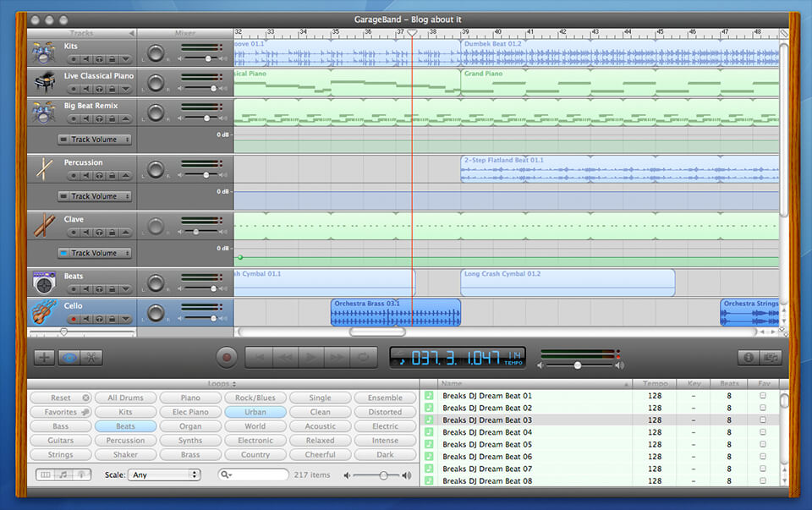812x510 pixels.
Task: Switch loop browser to column view
Action: coord(46,474)
